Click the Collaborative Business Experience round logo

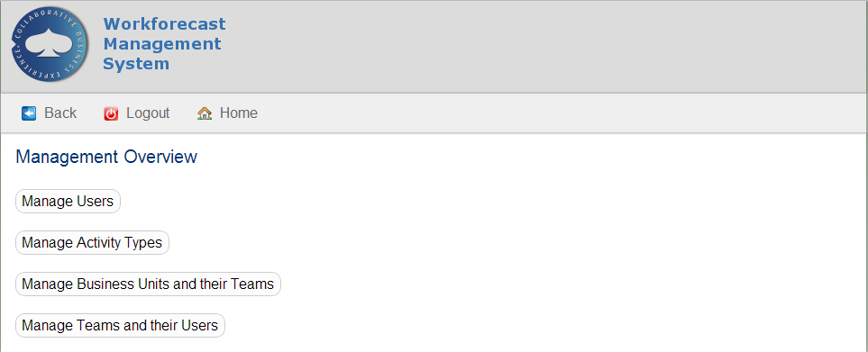(50, 45)
